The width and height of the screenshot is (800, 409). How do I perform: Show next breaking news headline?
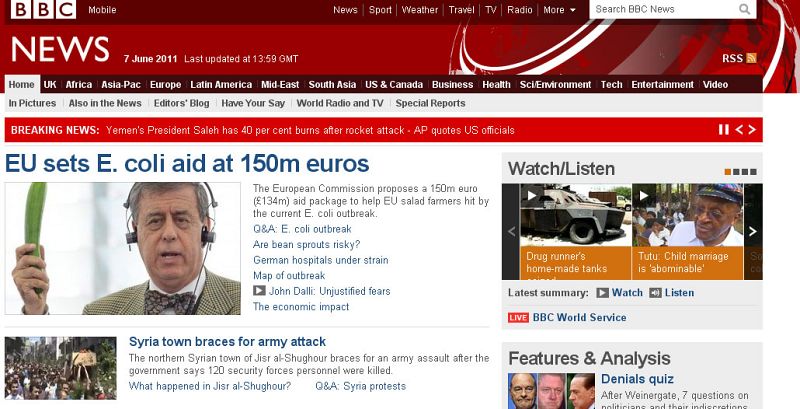point(753,130)
